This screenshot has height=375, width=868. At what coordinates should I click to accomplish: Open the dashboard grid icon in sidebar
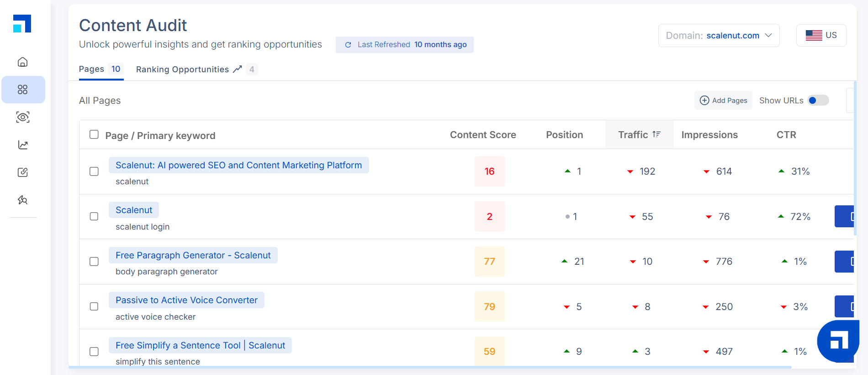click(23, 90)
